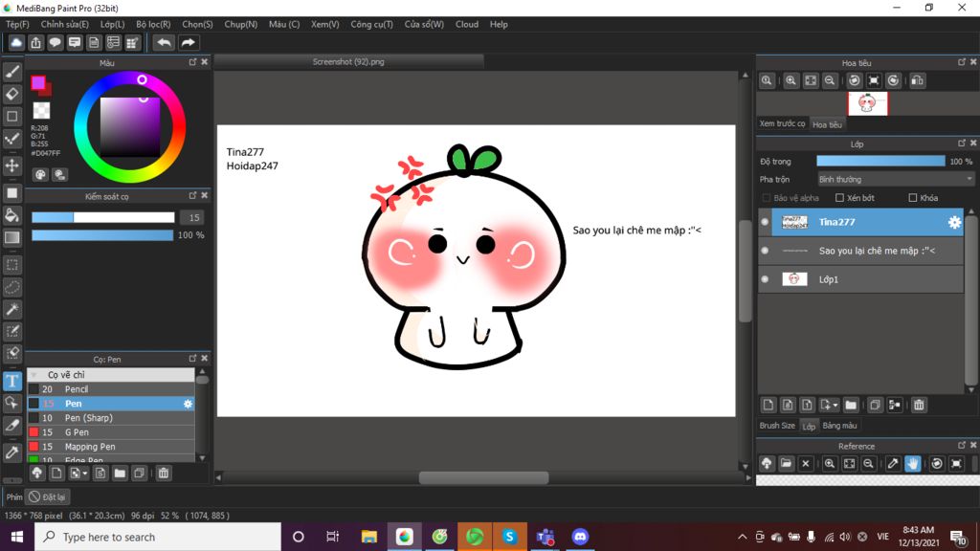
Task: Click the Redo arrow in the toolbar
Action: (188, 42)
